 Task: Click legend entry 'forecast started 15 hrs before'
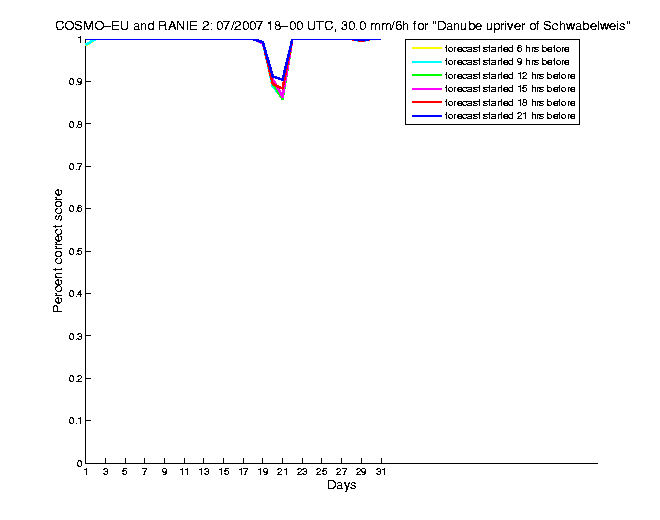pyautogui.click(x=510, y=89)
